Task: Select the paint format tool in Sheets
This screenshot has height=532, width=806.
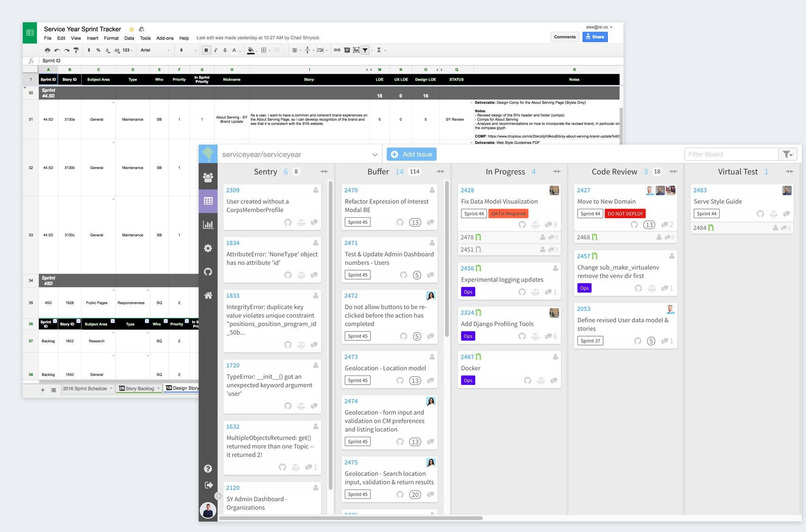Action: 76,50
